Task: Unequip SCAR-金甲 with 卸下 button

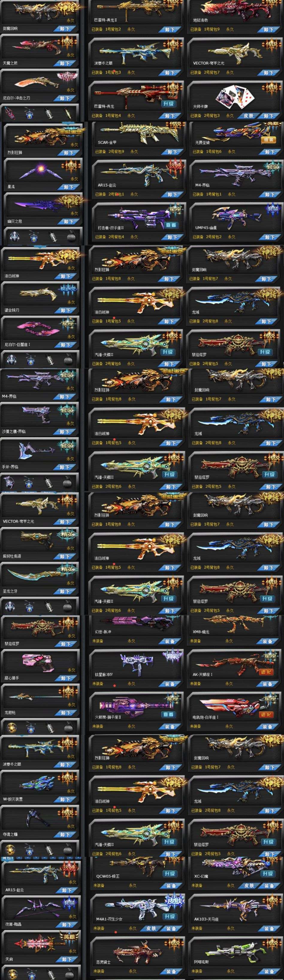Action: [x=173, y=152]
